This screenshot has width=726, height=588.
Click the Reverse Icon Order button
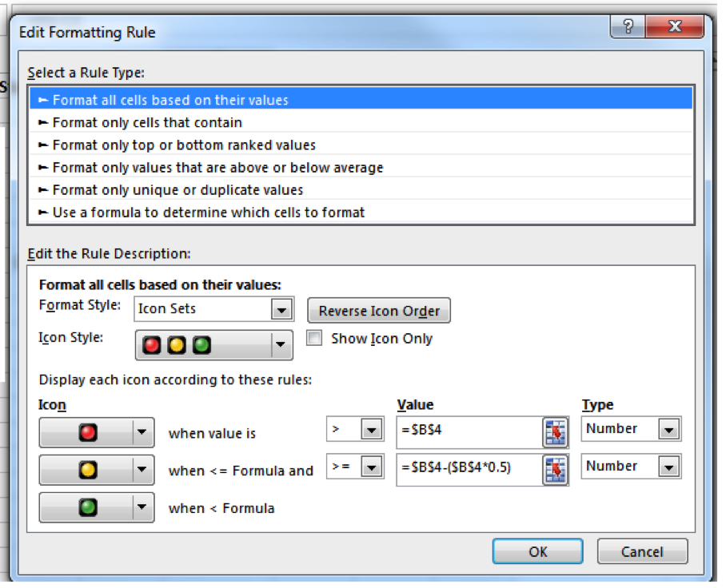pos(379,312)
